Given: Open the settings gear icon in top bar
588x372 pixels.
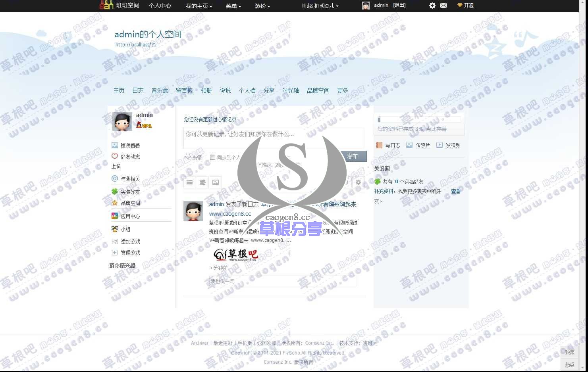Looking at the screenshot, I should click(x=432, y=5).
